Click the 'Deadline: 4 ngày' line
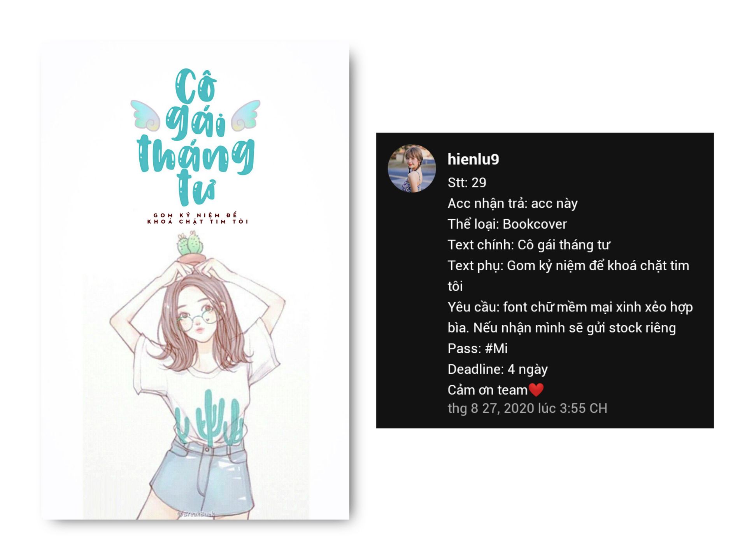747x560 pixels. pos(498,369)
